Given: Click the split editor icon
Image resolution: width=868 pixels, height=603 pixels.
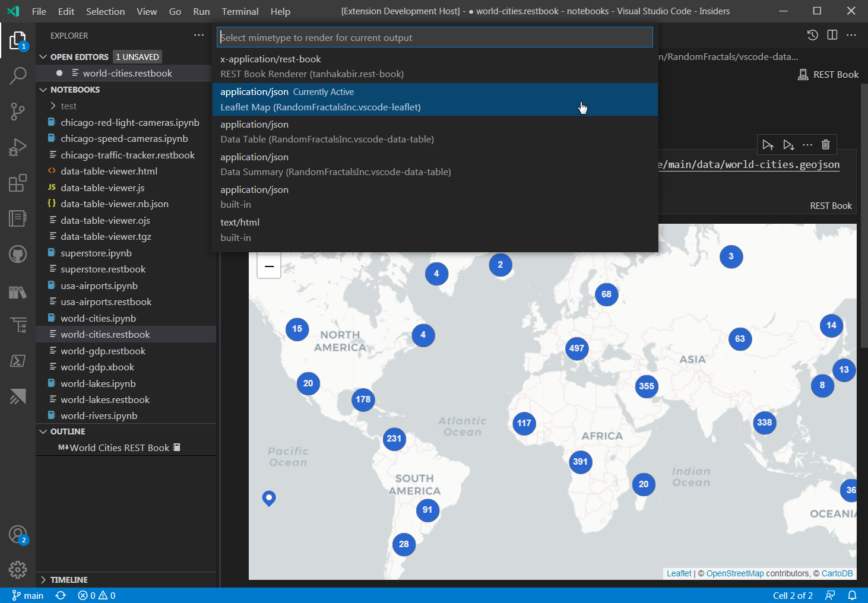Looking at the screenshot, I should coord(832,35).
